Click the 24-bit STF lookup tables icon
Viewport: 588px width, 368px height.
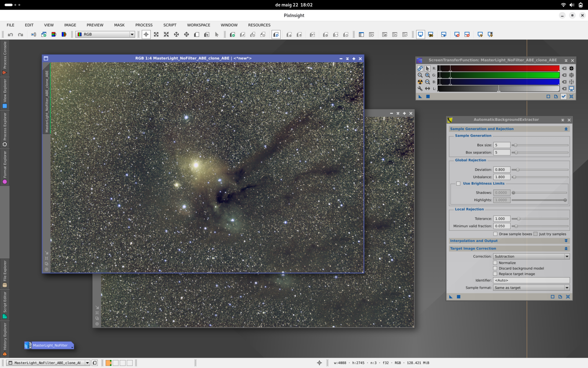431,34
